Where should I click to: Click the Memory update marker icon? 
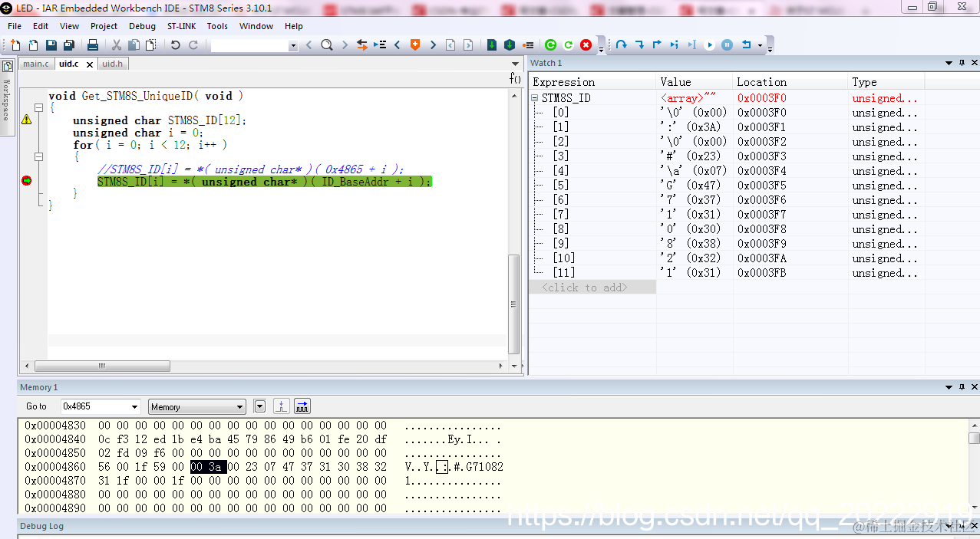click(x=282, y=406)
